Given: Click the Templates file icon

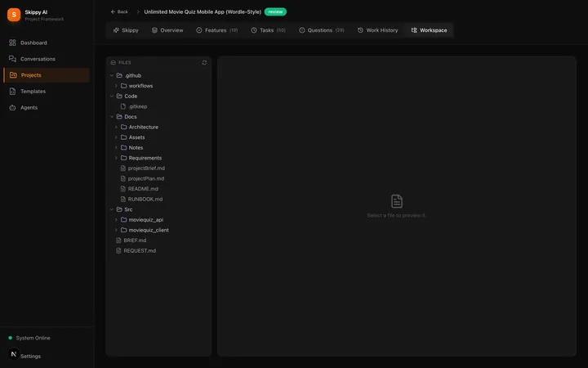Looking at the screenshot, I should pos(12,92).
